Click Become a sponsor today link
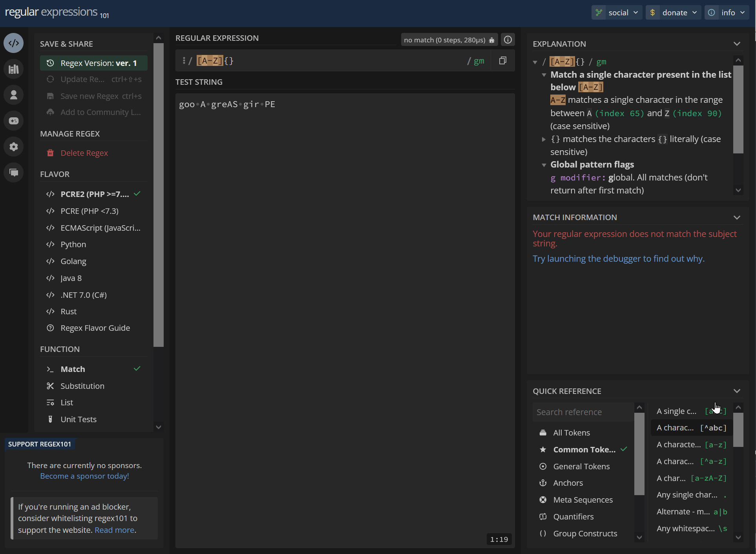The height and width of the screenshot is (554, 756). click(84, 476)
